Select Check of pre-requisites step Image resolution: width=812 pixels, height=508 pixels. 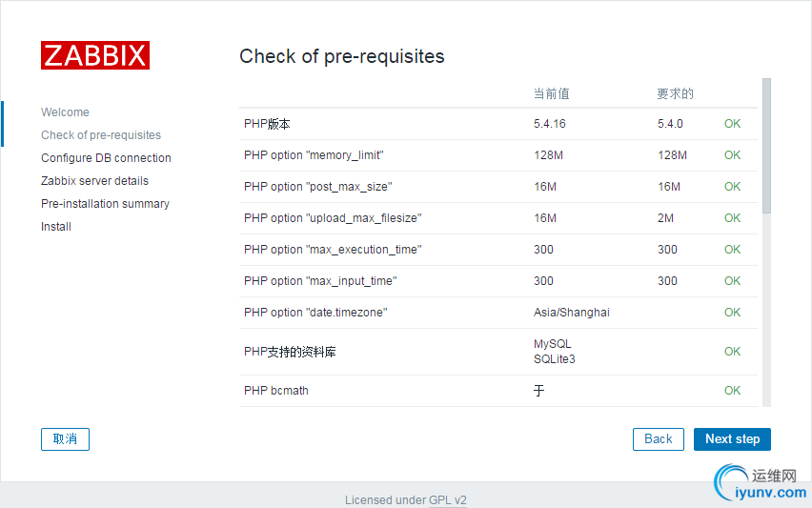point(101,135)
